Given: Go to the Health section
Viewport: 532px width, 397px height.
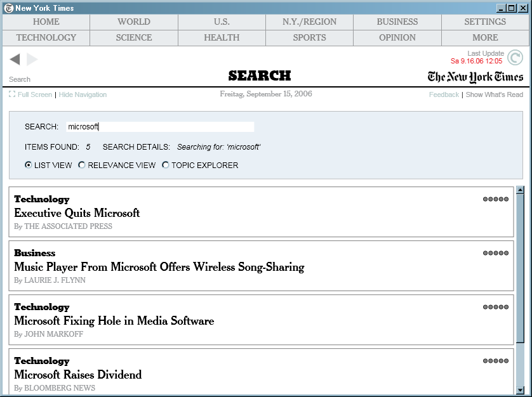Looking at the screenshot, I should 222,37.
